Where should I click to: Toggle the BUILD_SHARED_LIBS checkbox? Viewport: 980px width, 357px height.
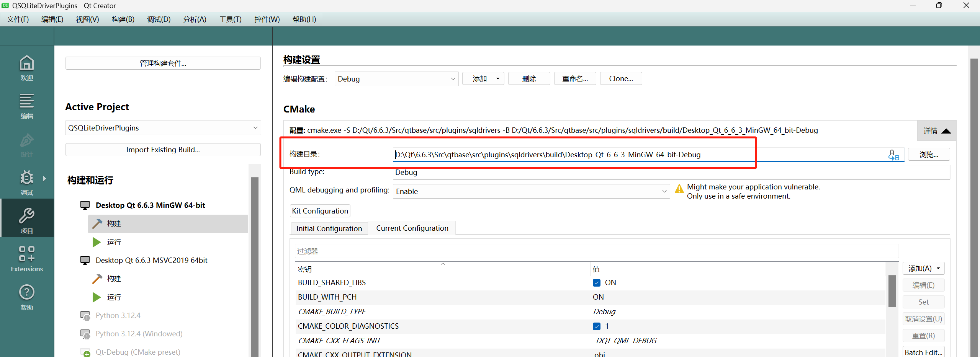pyautogui.click(x=597, y=283)
